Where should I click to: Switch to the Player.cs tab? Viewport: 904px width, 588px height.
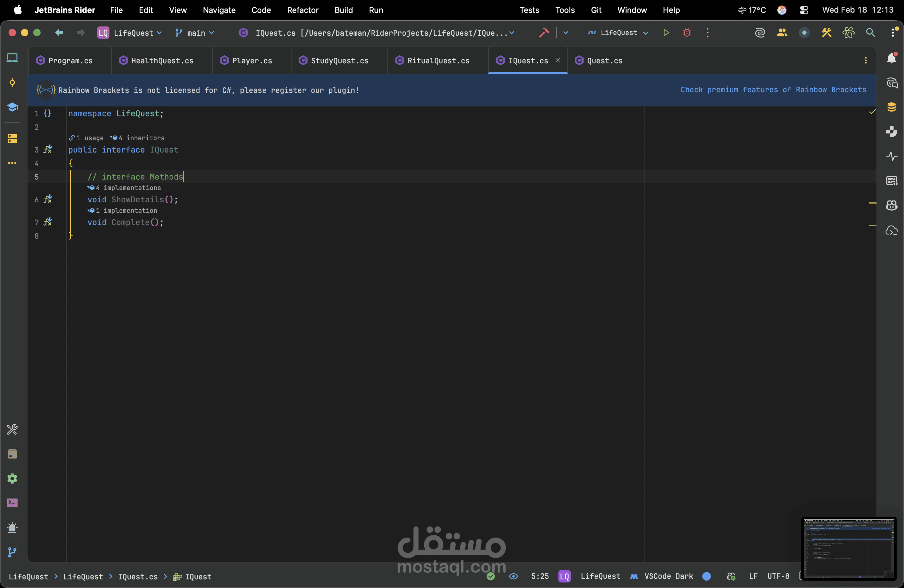coord(252,61)
